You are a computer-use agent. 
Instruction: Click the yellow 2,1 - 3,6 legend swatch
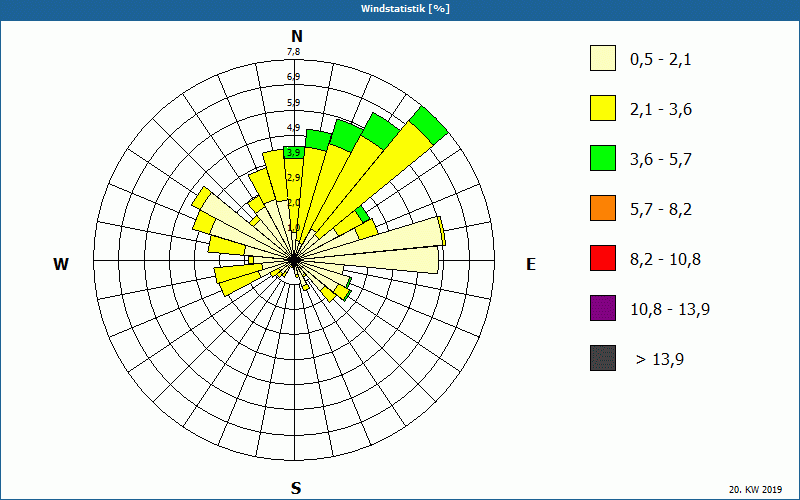(x=603, y=108)
